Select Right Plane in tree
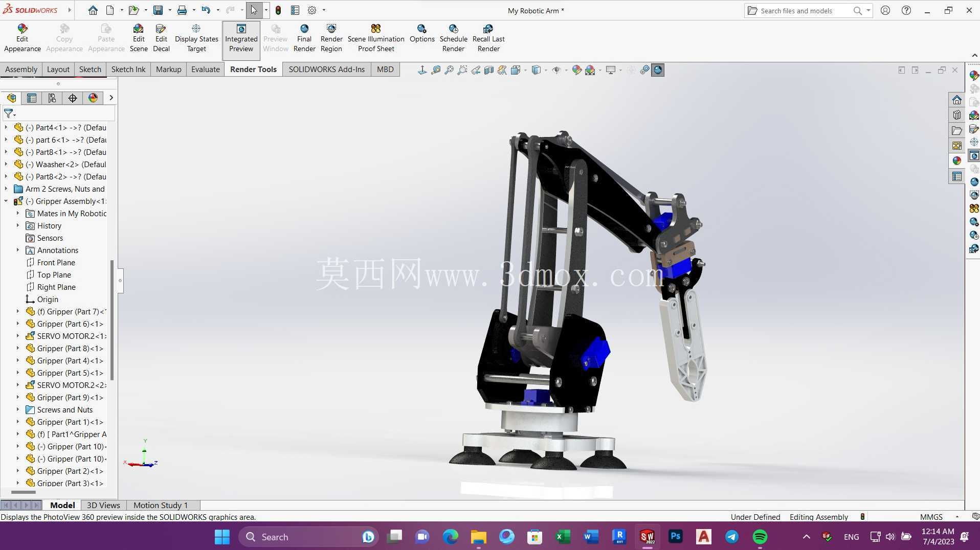Viewport: 980px width, 550px height. click(x=56, y=287)
